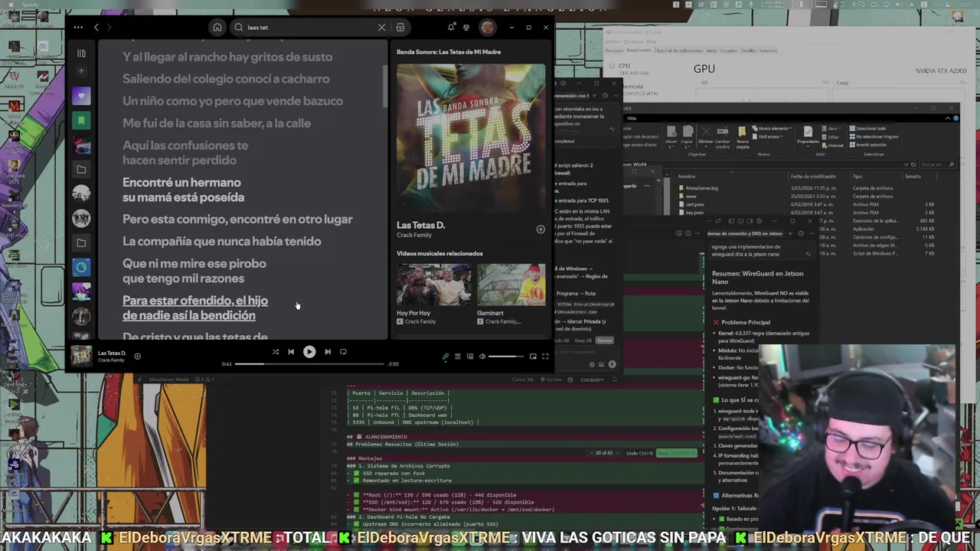Expand 'Fácil acceso' dropdown in File Explorer
The image size is (980, 551).
click(768, 136)
